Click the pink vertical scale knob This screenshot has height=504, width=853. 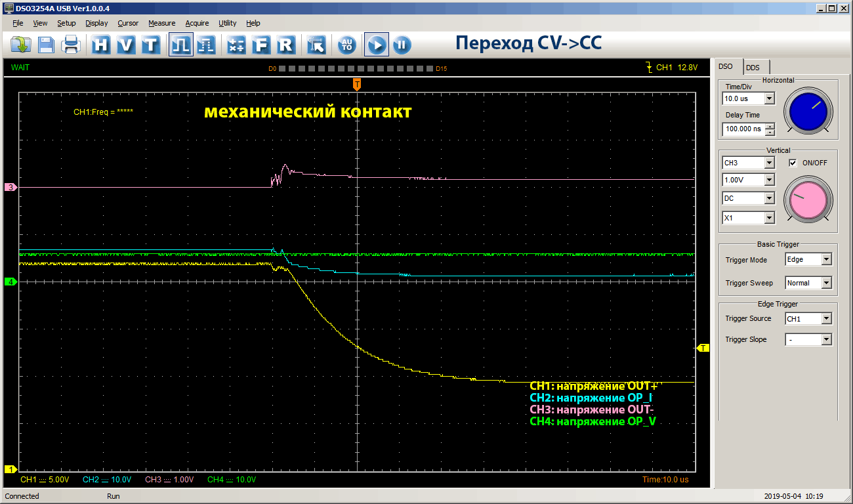tap(808, 200)
